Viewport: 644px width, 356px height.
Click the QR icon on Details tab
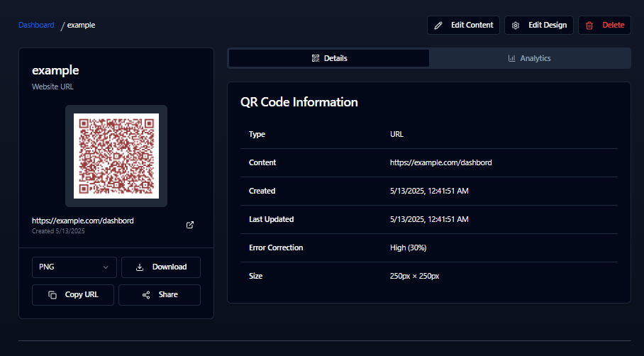pyautogui.click(x=316, y=58)
